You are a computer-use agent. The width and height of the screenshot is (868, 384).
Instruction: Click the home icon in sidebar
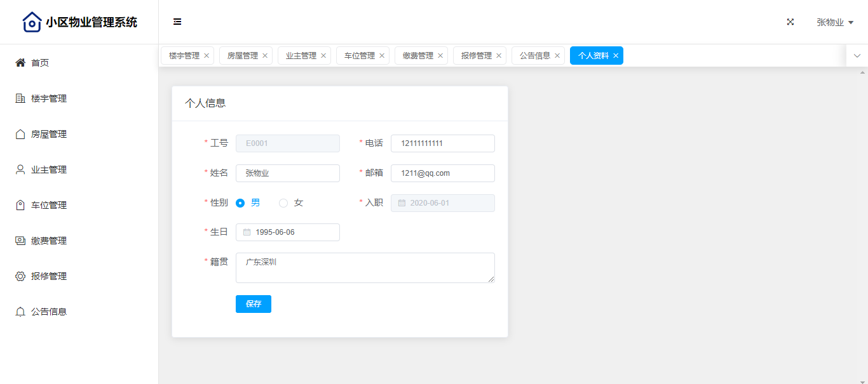tap(20, 63)
